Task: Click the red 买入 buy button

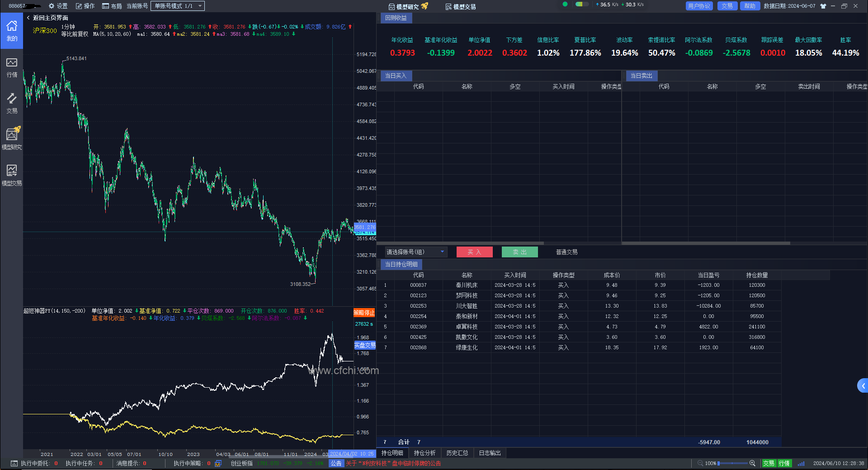Action: point(474,252)
